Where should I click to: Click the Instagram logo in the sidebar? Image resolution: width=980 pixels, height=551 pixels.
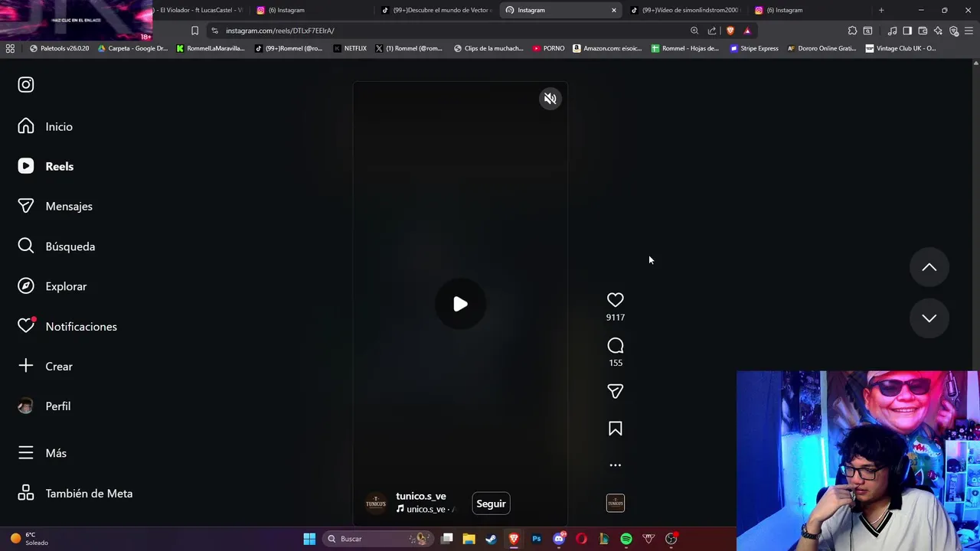[x=26, y=85]
